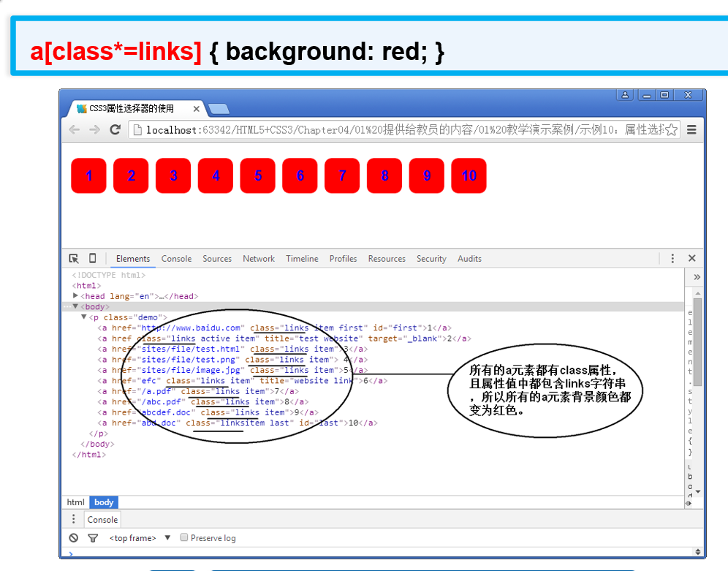Bookmark this page with the star icon
The height and width of the screenshot is (571, 728).
pyautogui.click(x=672, y=130)
